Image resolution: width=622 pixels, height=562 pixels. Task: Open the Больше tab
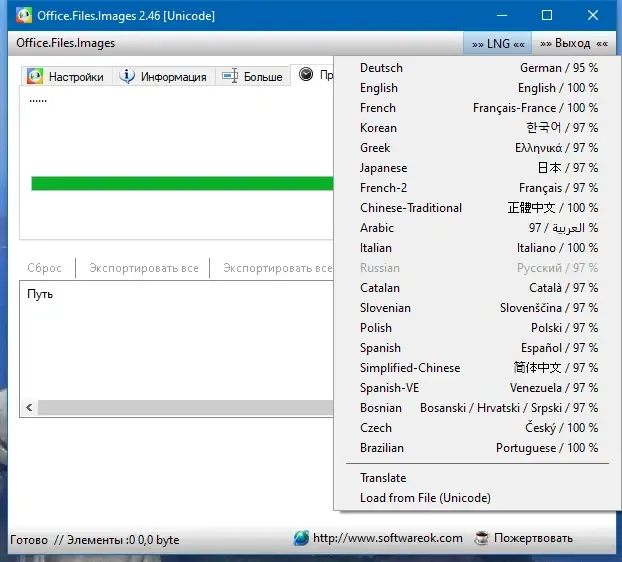point(253,76)
